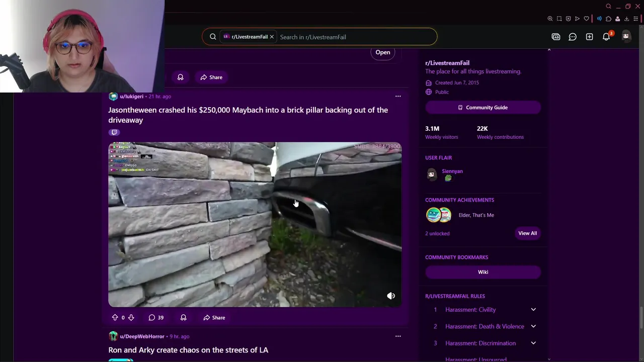Click the sidebar scroll down arrow
This screenshot has width=644, height=362.
click(x=549, y=359)
